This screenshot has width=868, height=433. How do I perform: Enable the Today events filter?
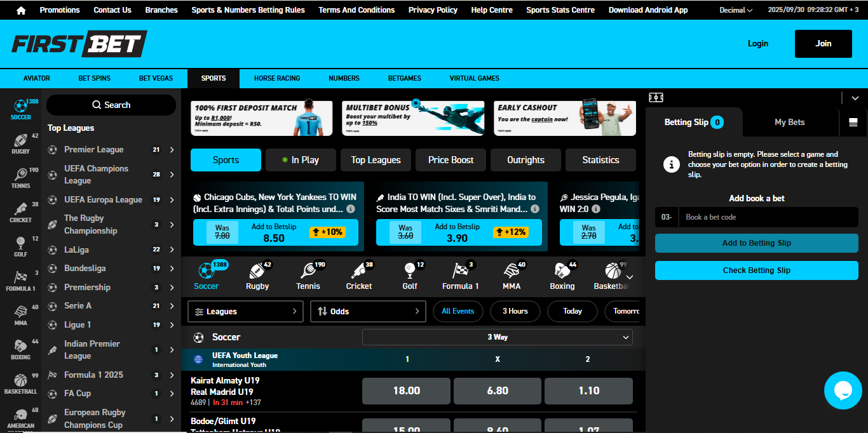572,311
